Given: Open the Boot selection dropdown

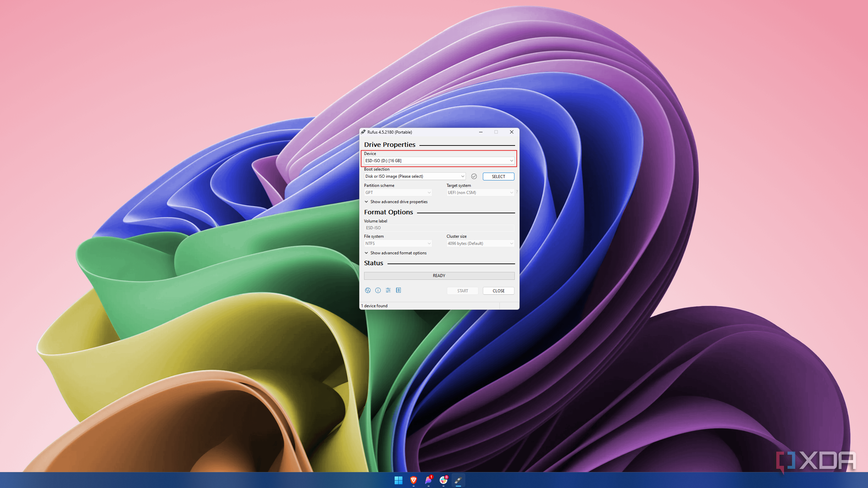Looking at the screenshot, I should click(x=414, y=176).
